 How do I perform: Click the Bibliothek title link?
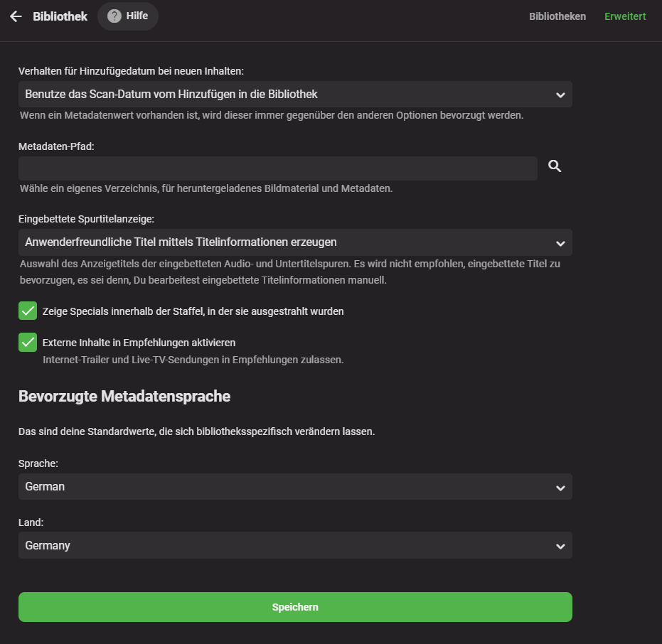pyautogui.click(x=60, y=16)
